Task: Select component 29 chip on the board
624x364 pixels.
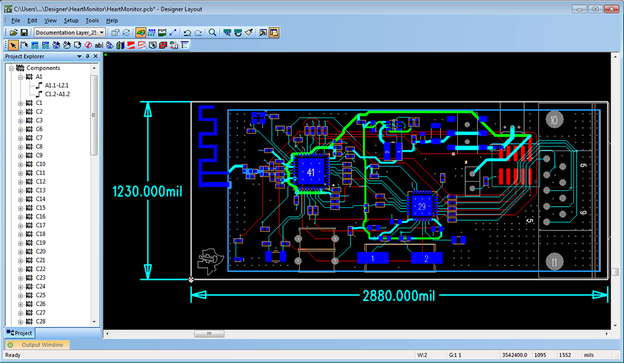Action: pyautogui.click(x=422, y=206)
